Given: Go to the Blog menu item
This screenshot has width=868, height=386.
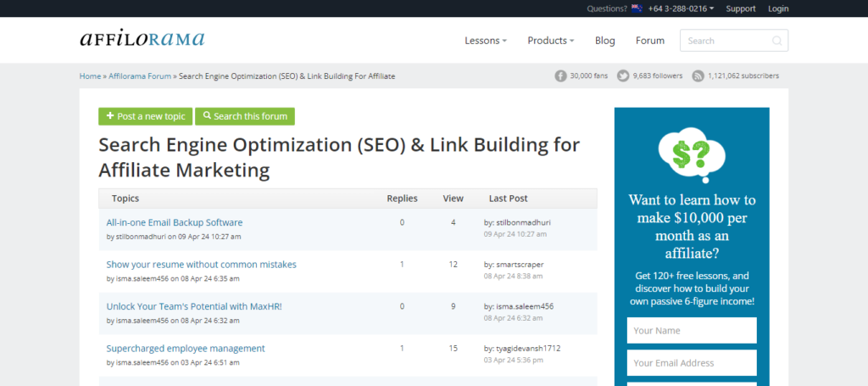Looking at the screenshot, I should pyautogui.click(x=604, y=41).
